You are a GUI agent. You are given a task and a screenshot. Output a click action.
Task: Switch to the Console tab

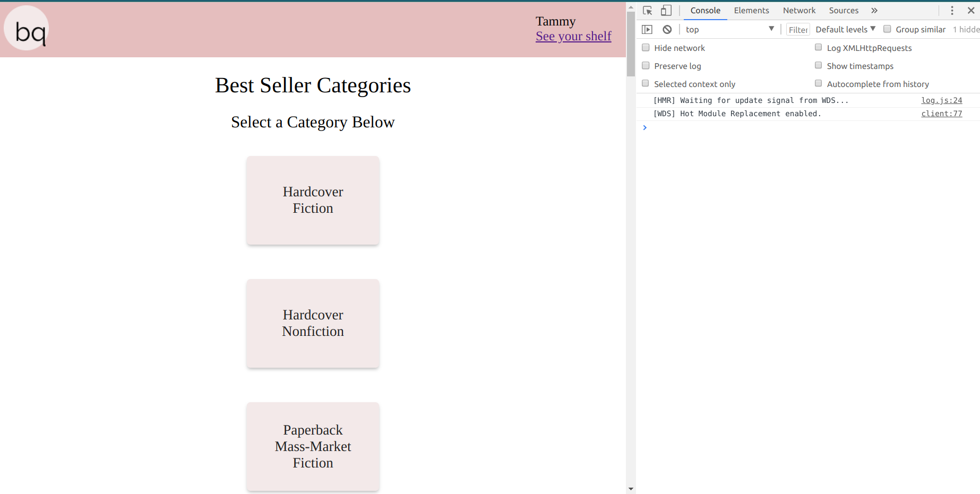705,11
